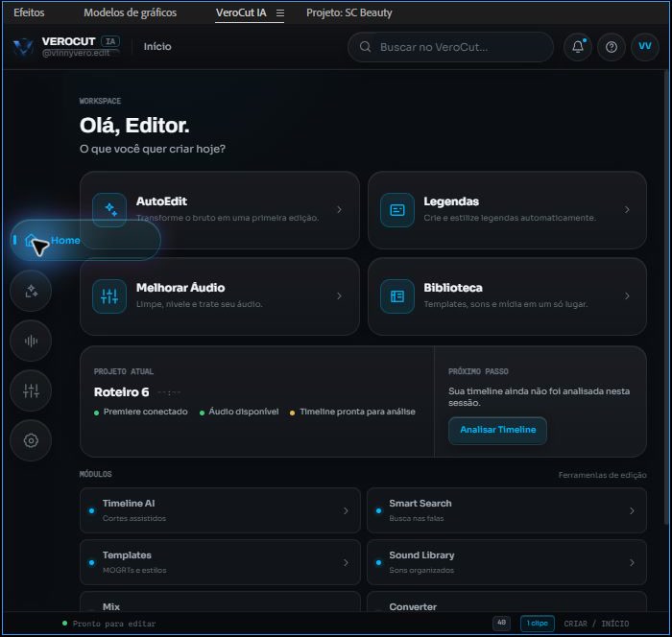Click the search magnifier icon
The width and height of the screenshot is (672, 637).
coord(365,47)
